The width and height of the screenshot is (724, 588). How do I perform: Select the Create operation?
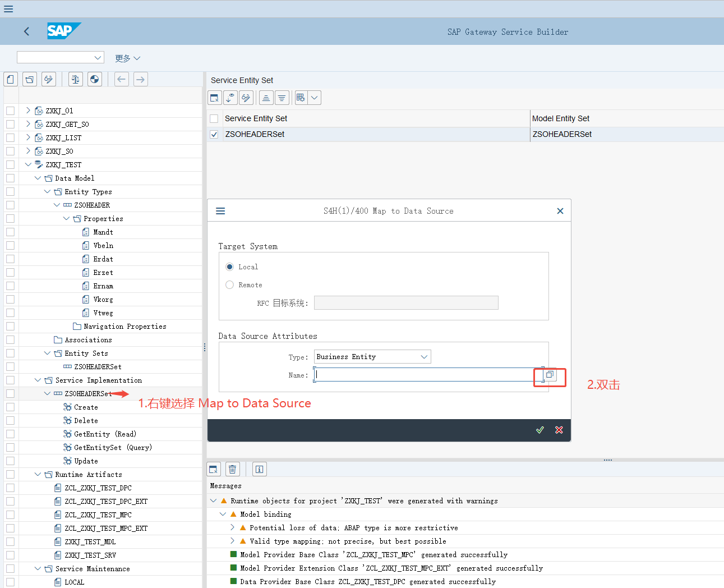pyautogui.click(x=86, y=407)
